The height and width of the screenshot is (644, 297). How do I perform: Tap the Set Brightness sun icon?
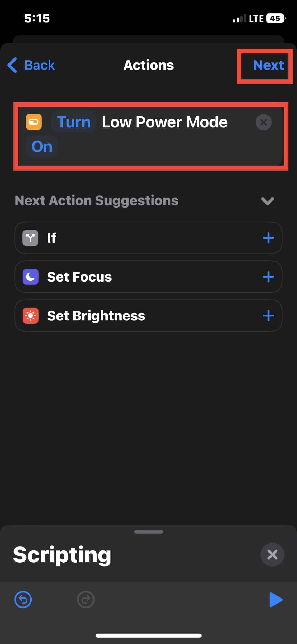30,316
